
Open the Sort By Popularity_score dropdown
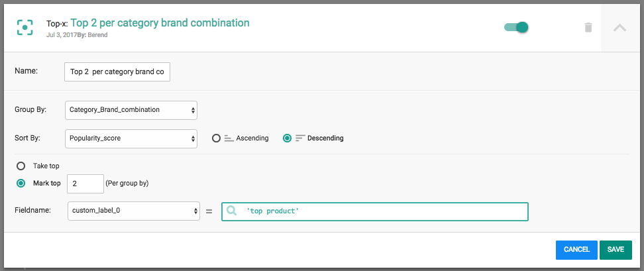132,138
